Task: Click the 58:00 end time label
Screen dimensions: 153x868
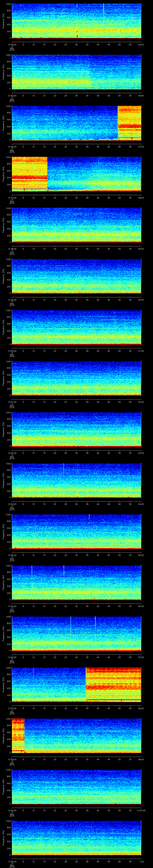Action: pos(141,708)
